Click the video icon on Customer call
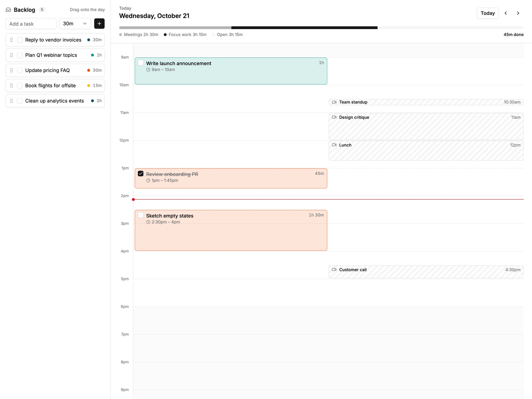Image resolution: width=532 pixels, height=399 pixels. tap(334, 270)
